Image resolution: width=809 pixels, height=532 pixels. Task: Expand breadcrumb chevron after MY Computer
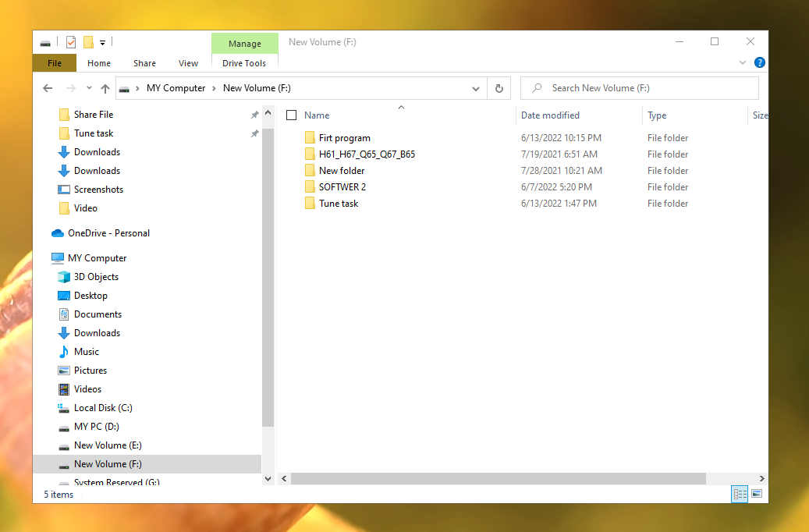coord(214,88)
